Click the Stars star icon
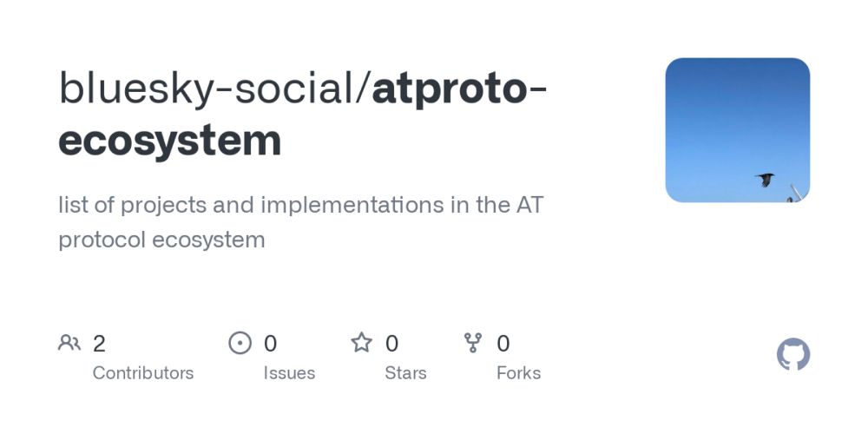This screenshot has height=434, width=868. click(x=361, y=343)
